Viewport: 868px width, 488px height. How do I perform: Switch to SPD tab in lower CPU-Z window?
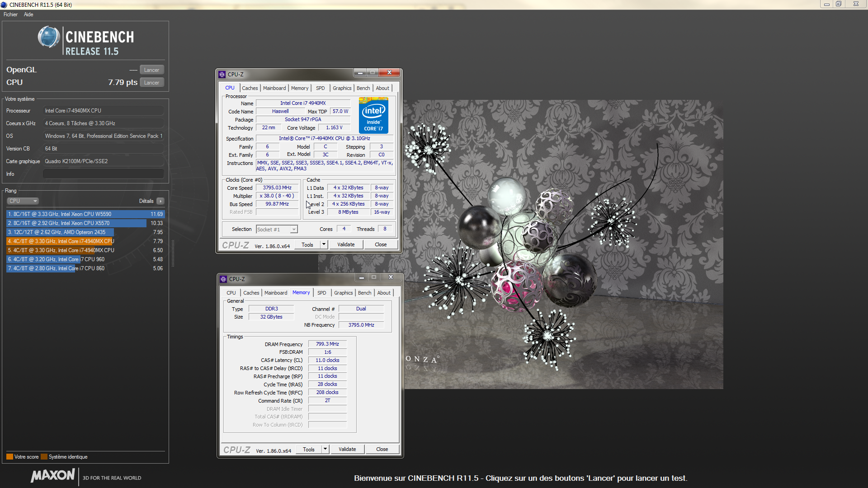point(322,293)
